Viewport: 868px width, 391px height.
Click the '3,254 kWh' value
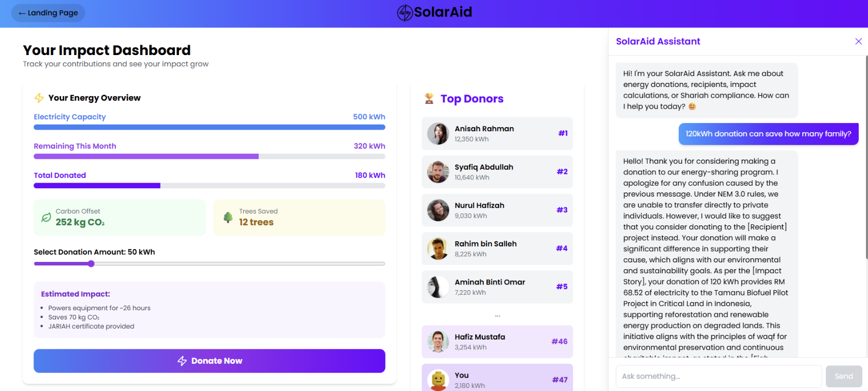pyautogui.click(x=471, y=347)
